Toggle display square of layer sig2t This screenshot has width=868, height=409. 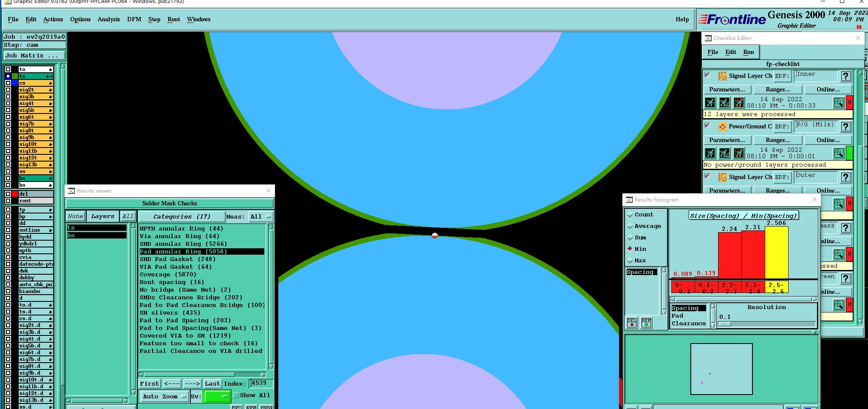8,90
